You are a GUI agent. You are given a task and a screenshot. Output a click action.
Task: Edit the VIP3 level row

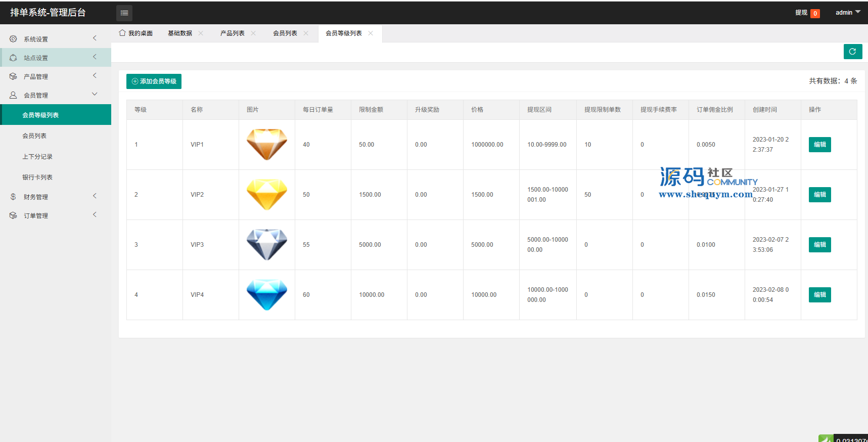tap(819, 245)
